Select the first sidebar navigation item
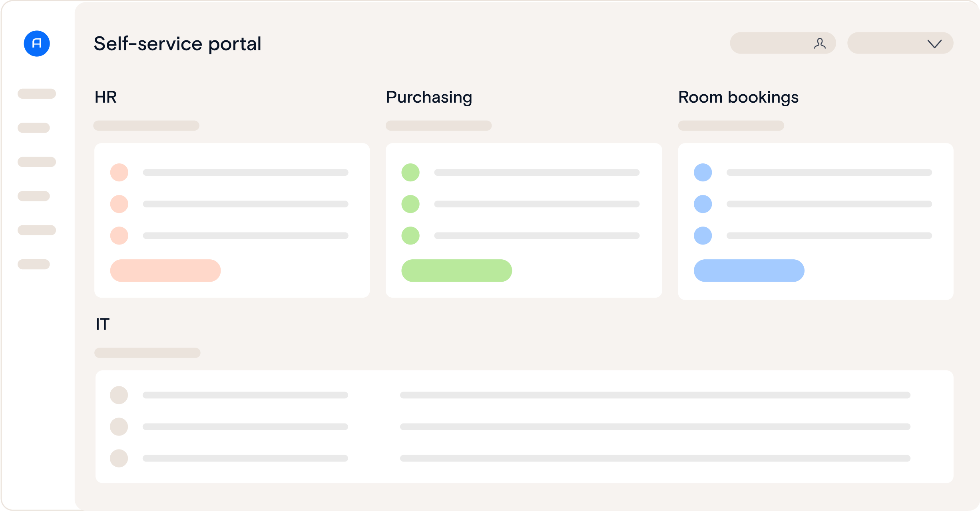This screenshot has height=511, width=980. [x=37, y=94]
